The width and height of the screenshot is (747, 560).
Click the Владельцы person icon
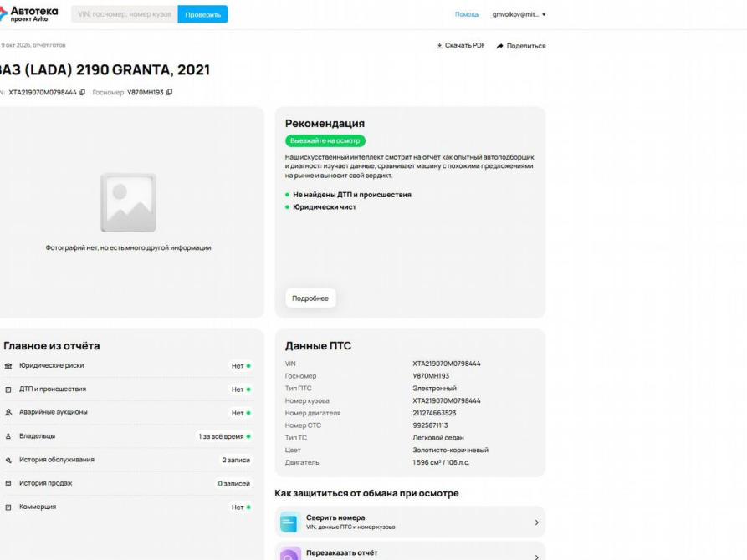pos(8,436)
